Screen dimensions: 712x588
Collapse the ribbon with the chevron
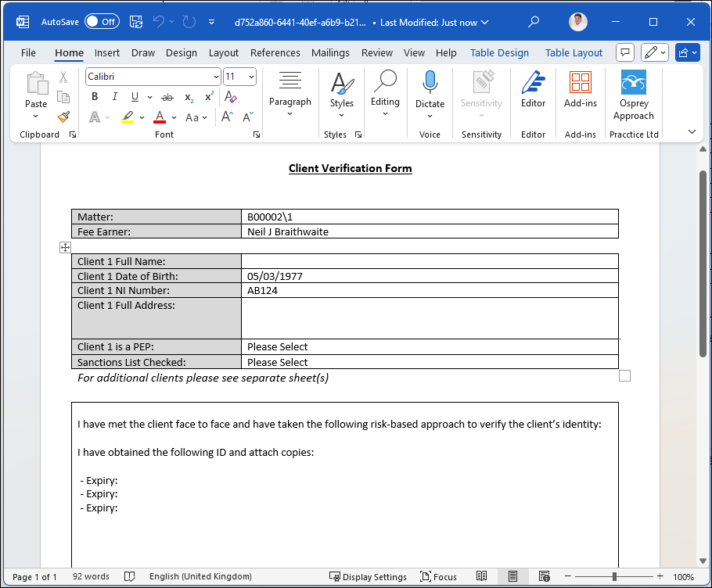pyautogui.click(x=692, y=132)
